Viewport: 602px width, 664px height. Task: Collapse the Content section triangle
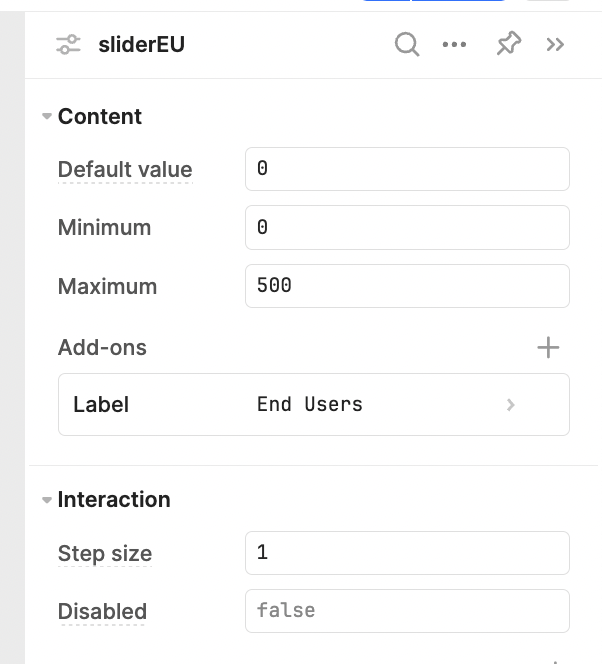click(47, 116)
